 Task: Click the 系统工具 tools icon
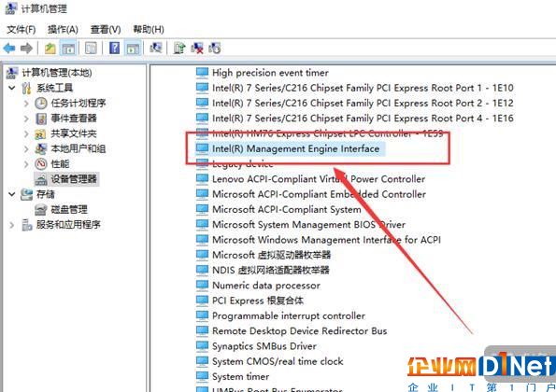pyautogui.click(x=26, y=88)
